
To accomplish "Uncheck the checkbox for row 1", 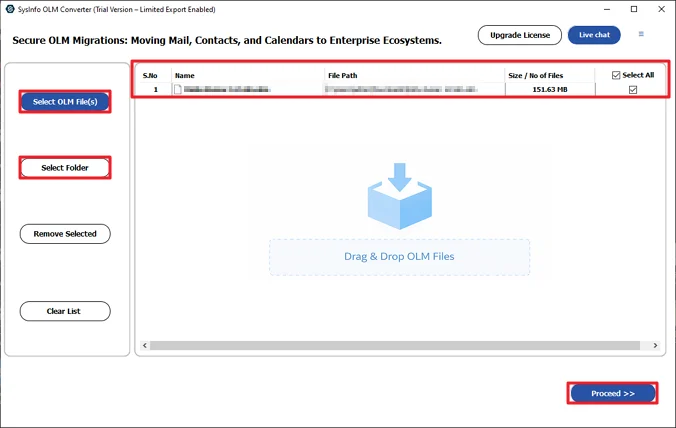I will [633, 89].
